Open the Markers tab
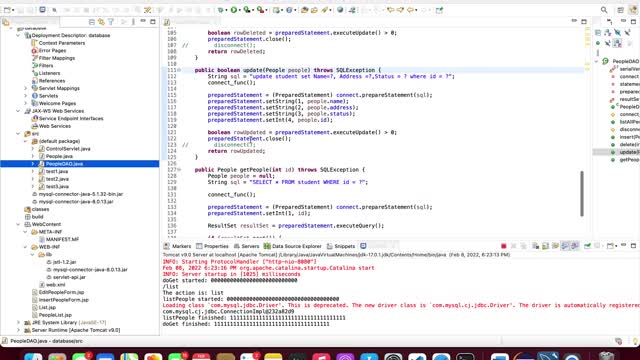 tap(178, 246)
